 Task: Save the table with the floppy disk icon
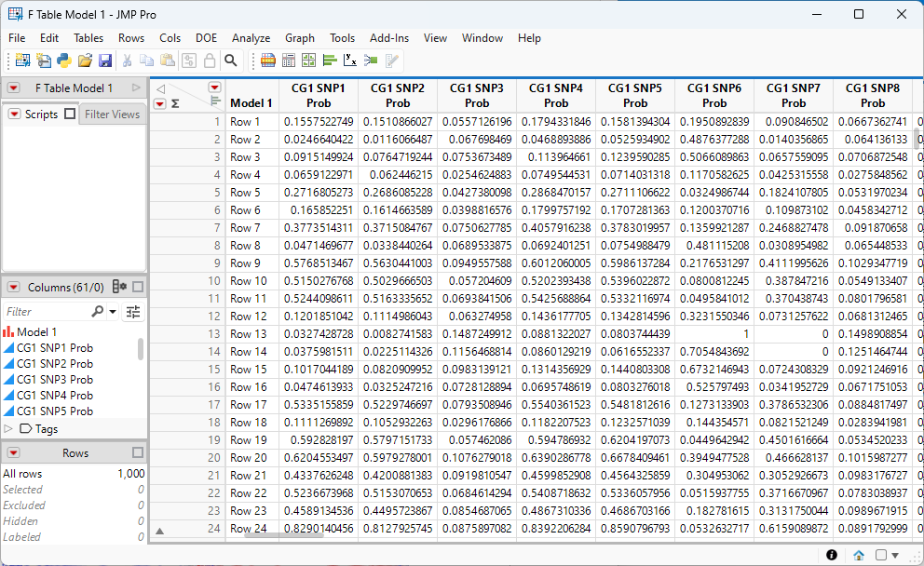(105, 61)
